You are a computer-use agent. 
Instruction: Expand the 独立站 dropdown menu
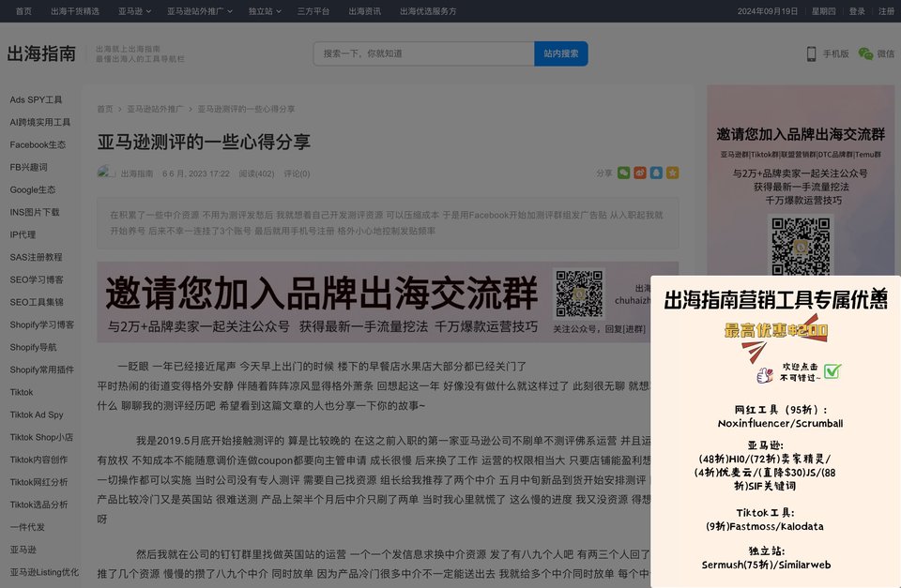click(x=265, y=11)
